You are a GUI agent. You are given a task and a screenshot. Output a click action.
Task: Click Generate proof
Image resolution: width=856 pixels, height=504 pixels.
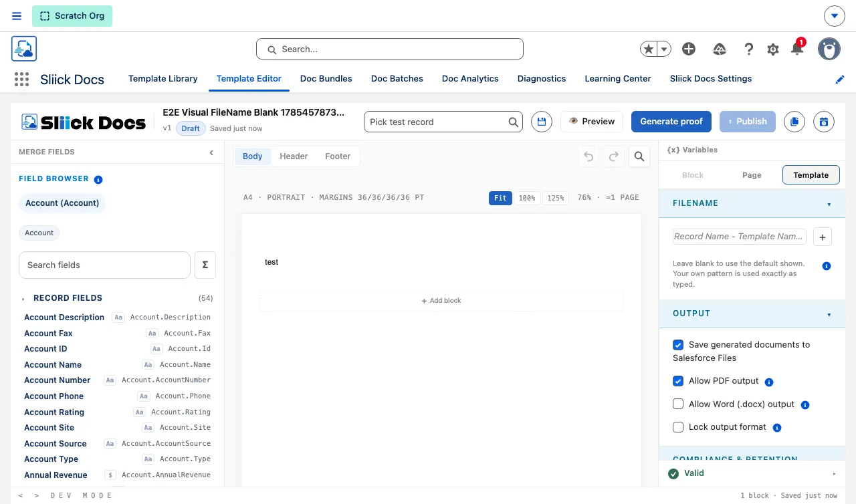click(x=671, y=122)
